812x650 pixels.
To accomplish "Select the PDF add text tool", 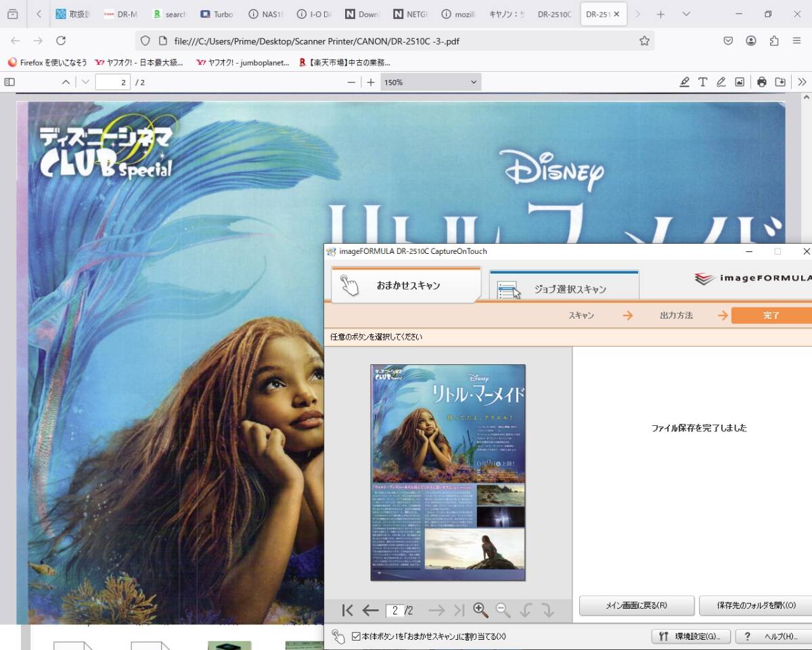I will pos(703,82).
